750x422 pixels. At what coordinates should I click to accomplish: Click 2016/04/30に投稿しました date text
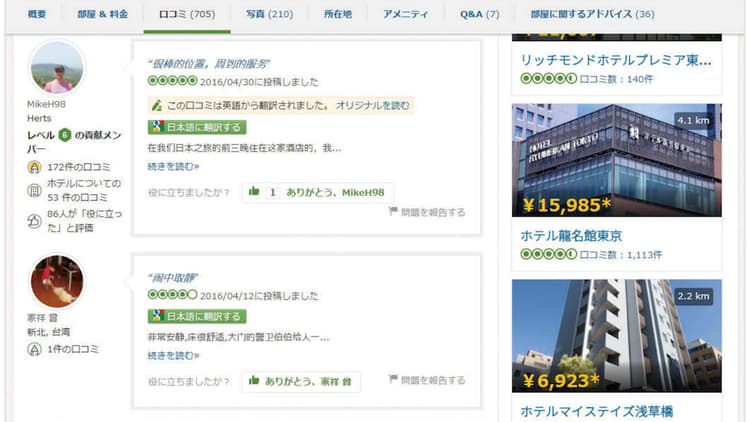click(259, 82)
